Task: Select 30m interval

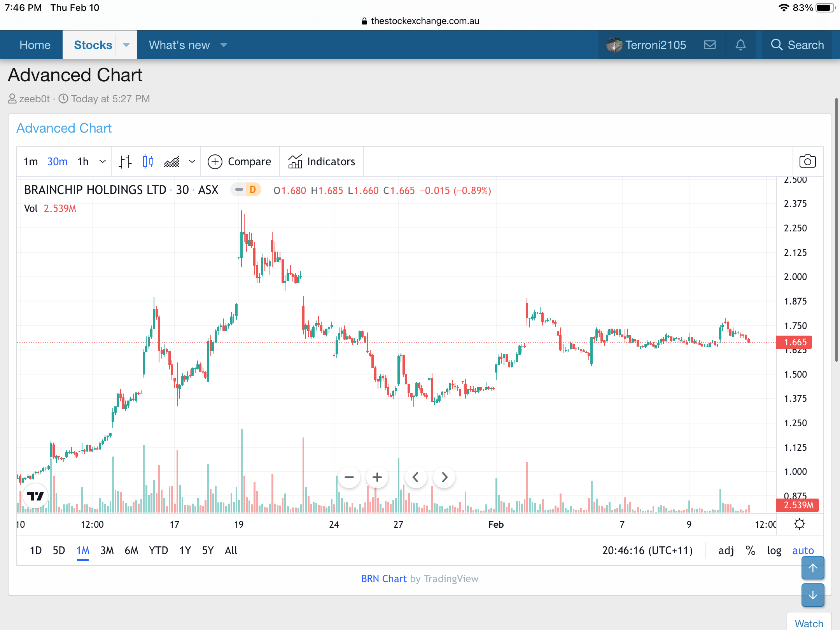Action: click(58, 161)
